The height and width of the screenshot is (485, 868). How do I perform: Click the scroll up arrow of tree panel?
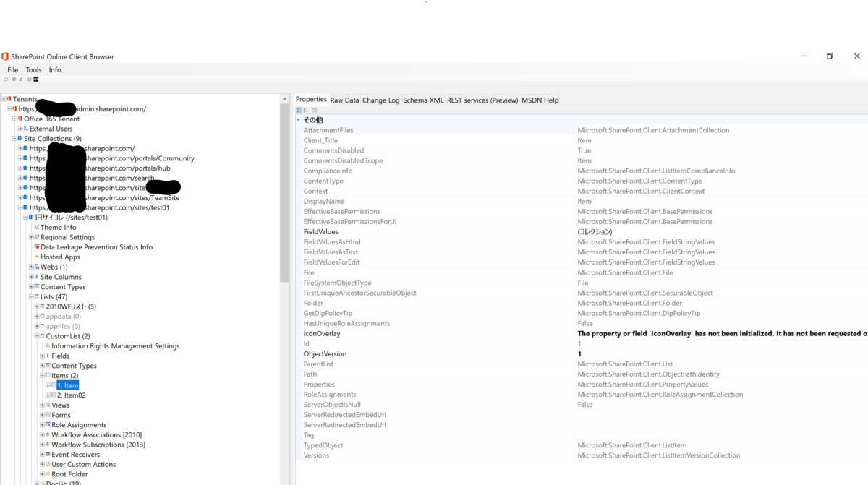pos(285,99)
